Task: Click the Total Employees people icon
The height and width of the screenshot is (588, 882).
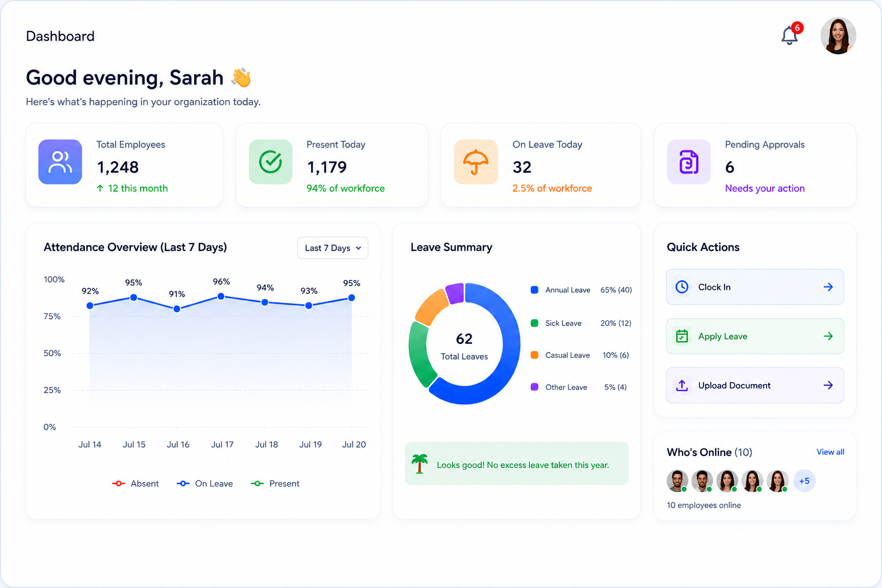Action: tap(60, 162)
